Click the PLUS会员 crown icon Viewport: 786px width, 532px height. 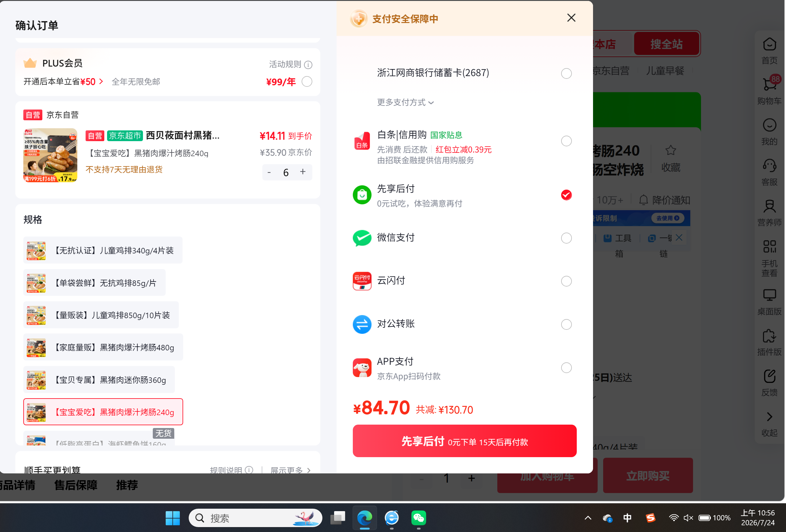click(30, 63)
